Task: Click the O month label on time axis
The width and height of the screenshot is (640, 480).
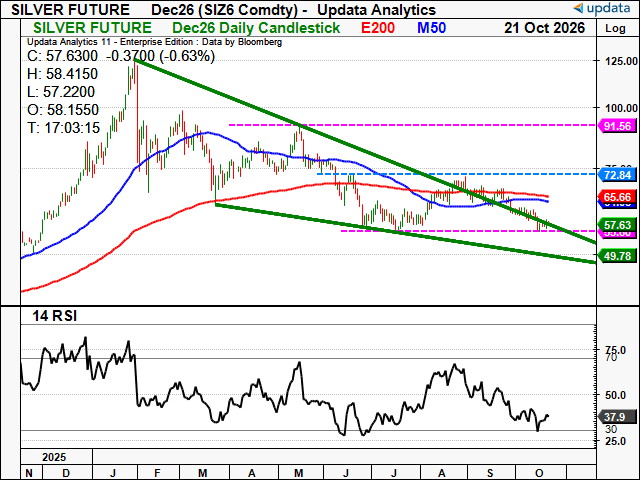Action: click(x=539, y=473)
